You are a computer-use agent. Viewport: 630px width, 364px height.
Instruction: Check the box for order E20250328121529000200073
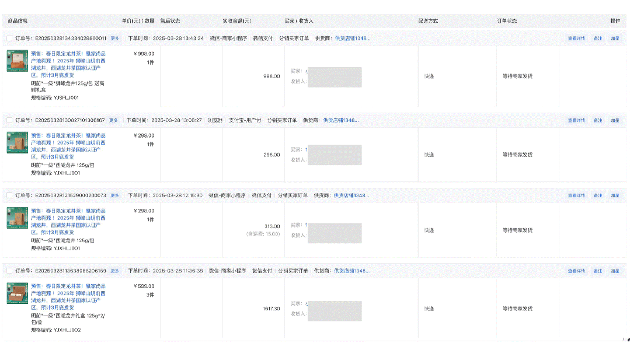9,195
